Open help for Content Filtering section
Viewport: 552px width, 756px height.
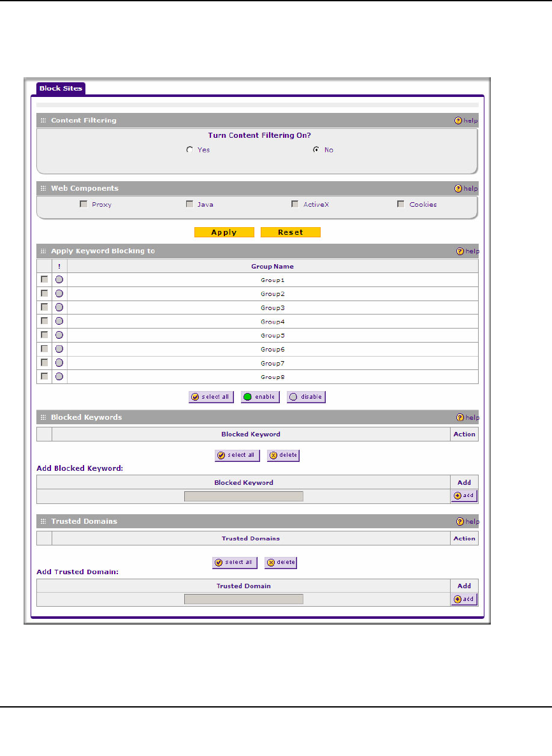466,121
